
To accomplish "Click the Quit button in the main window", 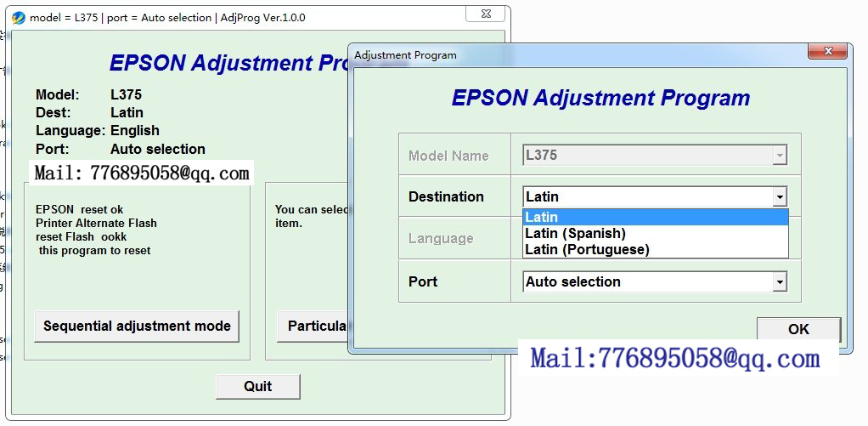I will [x=258, y=386].
